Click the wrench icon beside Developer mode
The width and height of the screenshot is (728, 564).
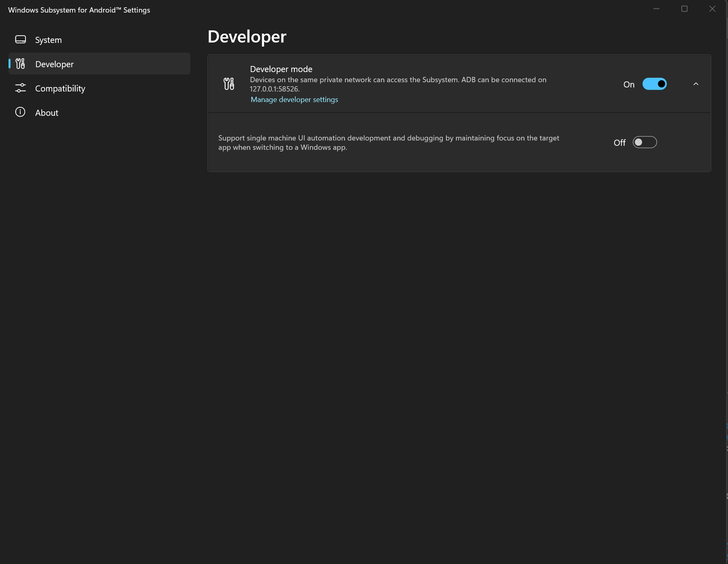point(229,84)
